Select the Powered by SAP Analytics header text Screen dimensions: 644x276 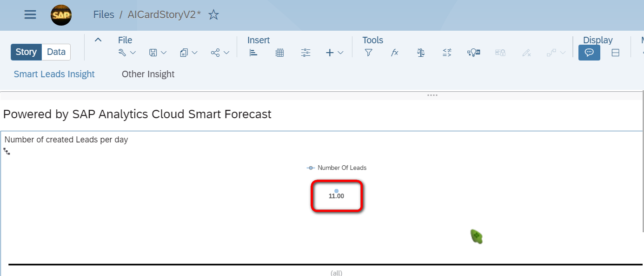tap(137, 114)
